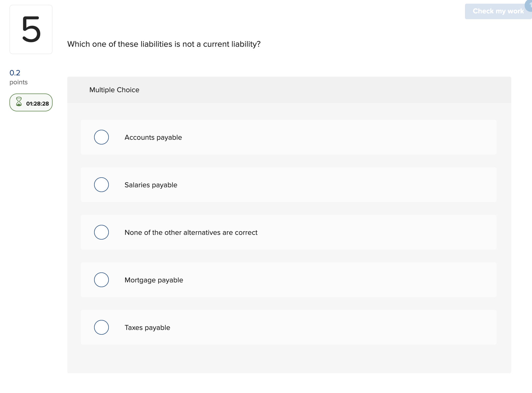Select the Accounts payable radio button

pos(101,137)
